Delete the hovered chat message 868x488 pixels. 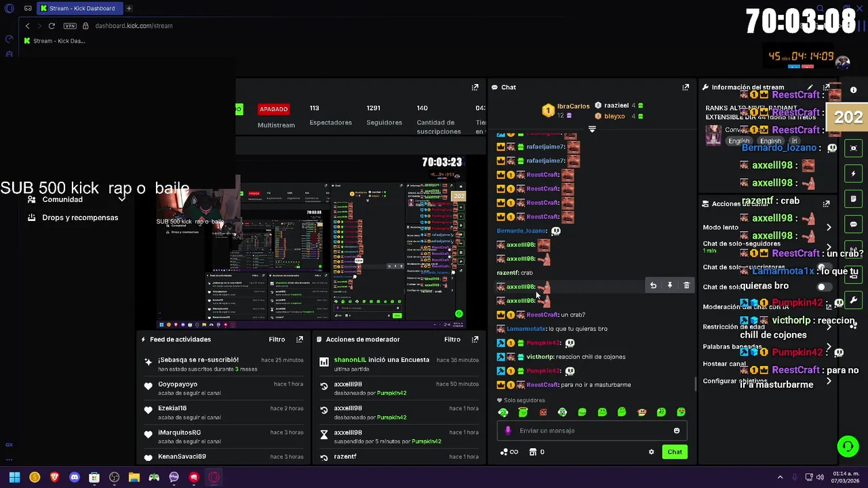[x=686, y=286]
